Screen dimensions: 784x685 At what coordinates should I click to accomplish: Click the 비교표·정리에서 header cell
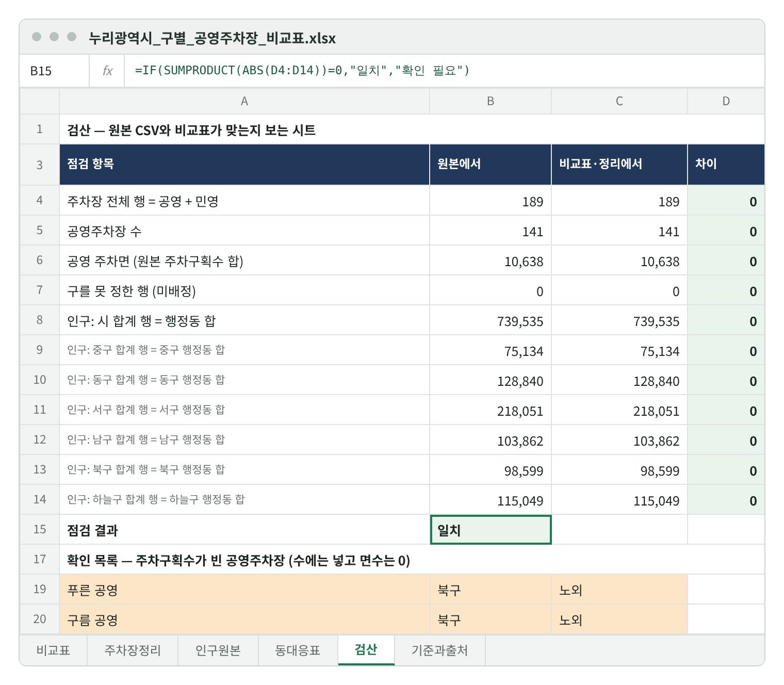619,165
